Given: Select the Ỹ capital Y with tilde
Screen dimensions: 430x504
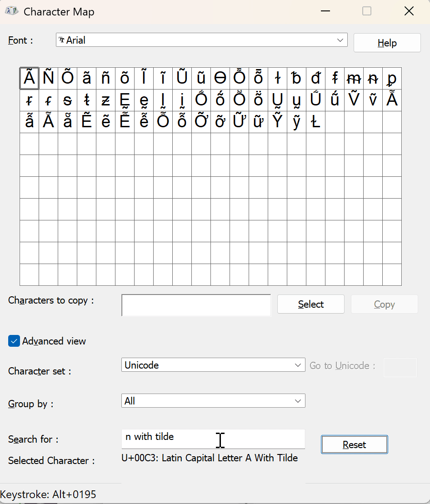Looking at the screenshot, I should pos(277,122).
